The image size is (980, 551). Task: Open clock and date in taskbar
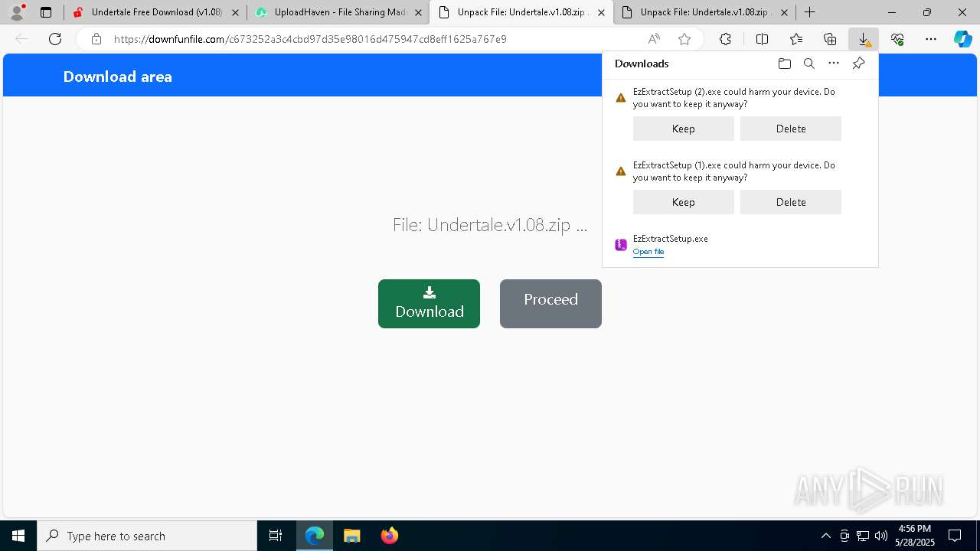(915, 536)
